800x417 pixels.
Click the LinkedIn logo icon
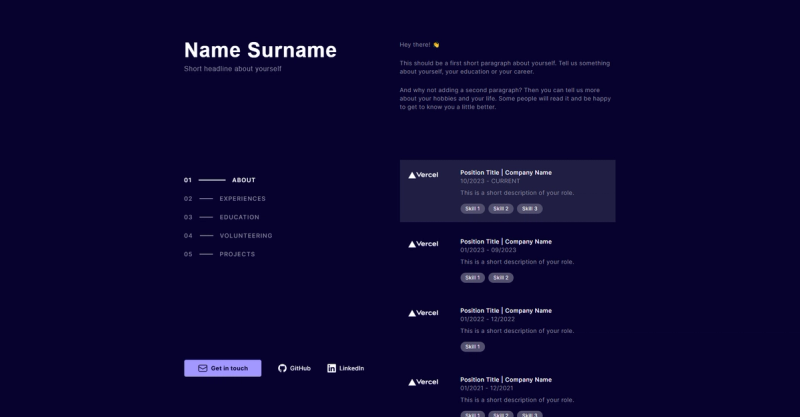[x=332, y=368]
